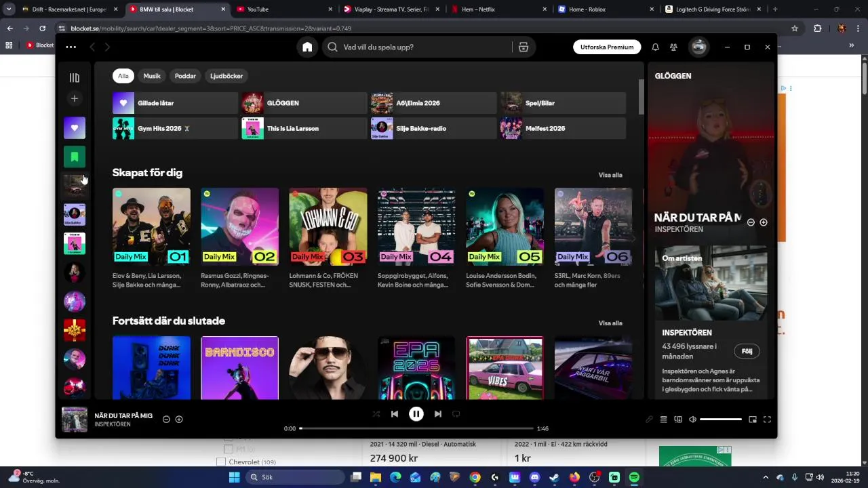Create new playlist with sidebar plus icon
Screen dimensions: 868x488
(x=75, y=98)
